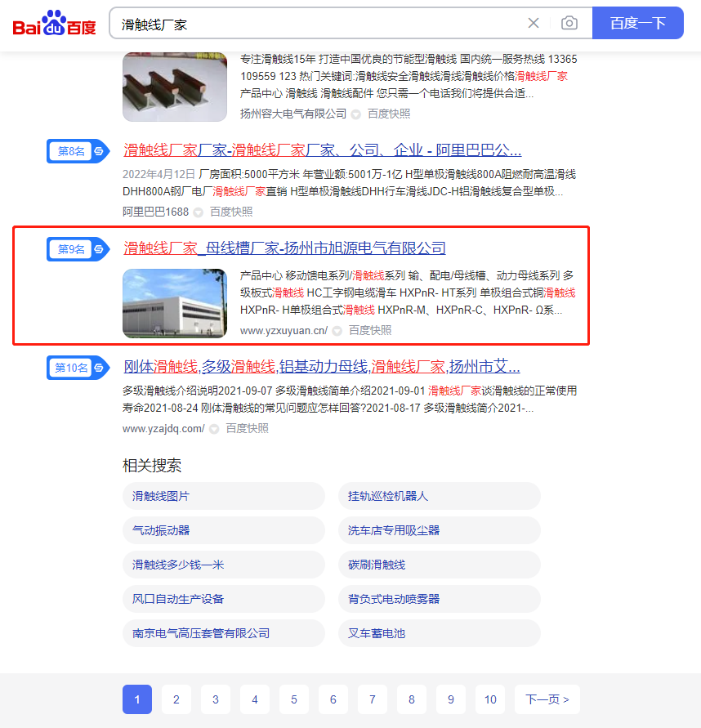Screen dimensions: 701x728
Task: Select related search 挂轨巡检机器人
Action: click(440, 496)
